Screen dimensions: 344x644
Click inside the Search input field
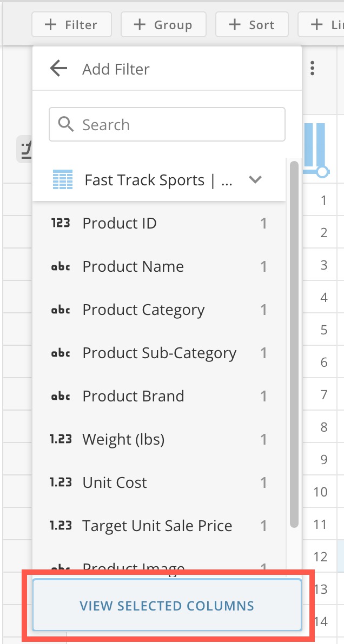click(x=162, y=124)
